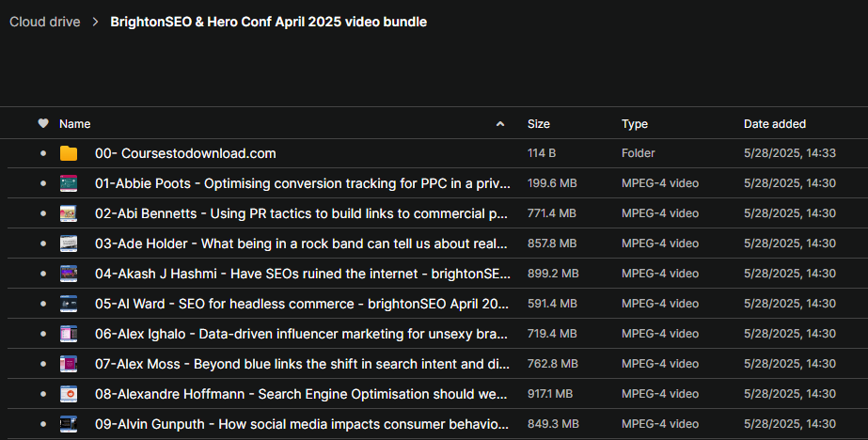
Task: Click the BrightonSEO & Hero Conf breadcrumb title
Action: (x=268, y=23)
